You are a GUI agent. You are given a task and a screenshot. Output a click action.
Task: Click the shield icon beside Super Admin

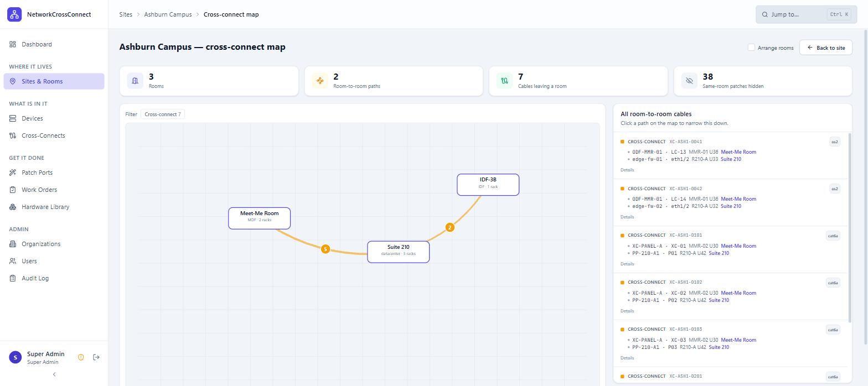coord(81,357)
